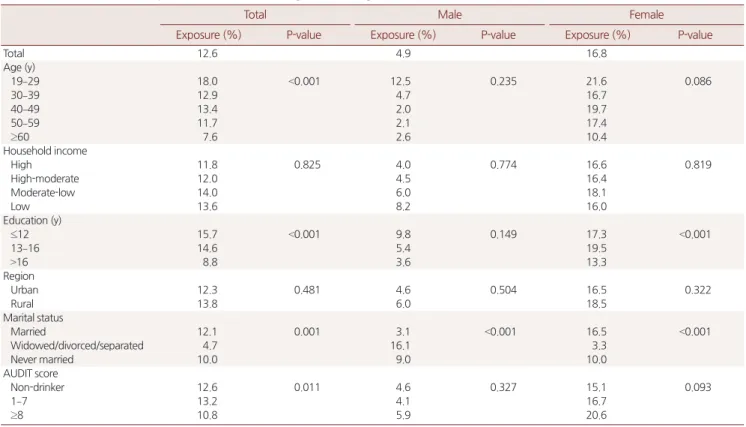746x427 pixels.
Task: Select the Region section label
Action: [x=19, y=276]
